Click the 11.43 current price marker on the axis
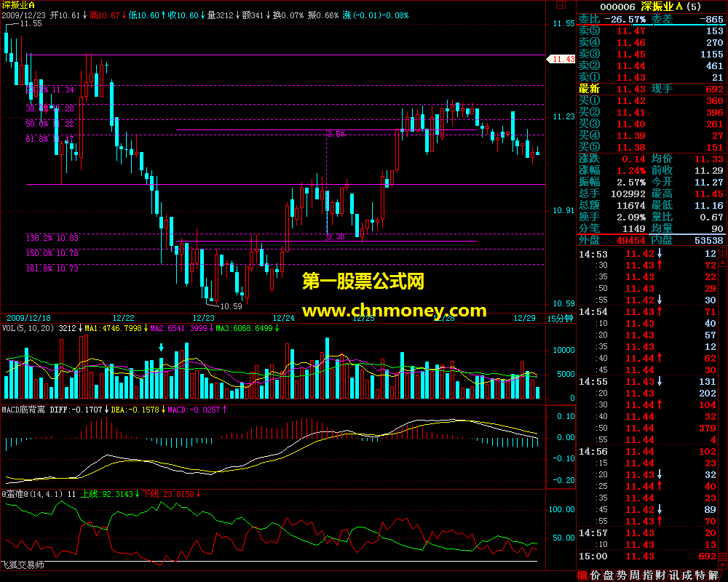Screen dimensions: 728x582 [x=561, y=59]
